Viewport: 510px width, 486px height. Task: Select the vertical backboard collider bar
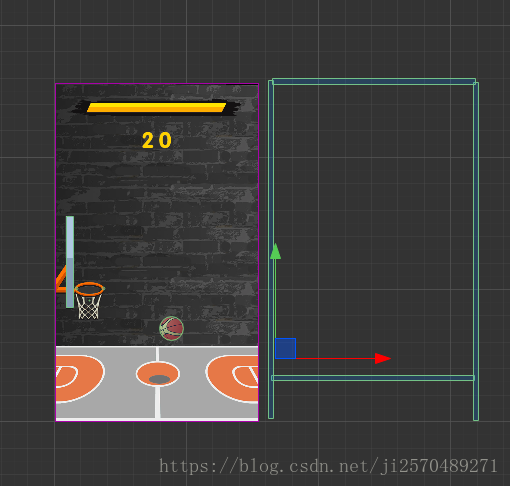coord(70,262)
